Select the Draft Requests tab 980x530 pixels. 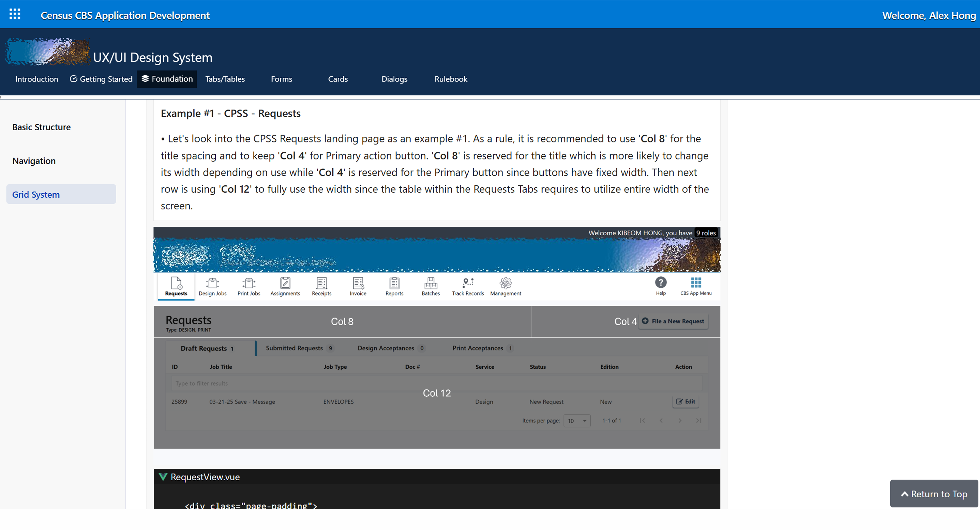coord(207,348)
